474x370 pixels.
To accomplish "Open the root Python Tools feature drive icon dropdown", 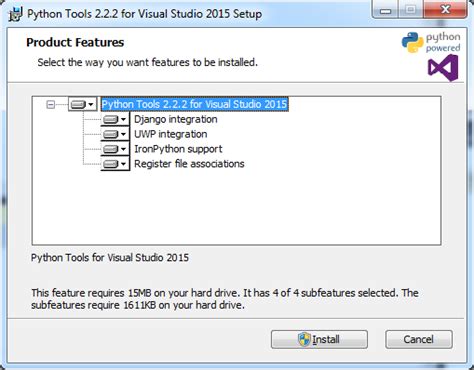I will (x=83, y=104).
